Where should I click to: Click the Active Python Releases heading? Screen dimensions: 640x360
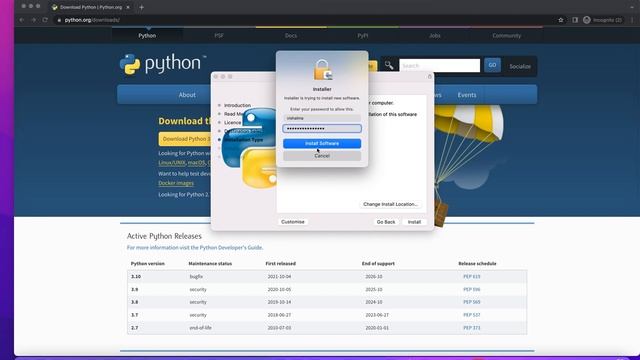(x=164, y=236)
